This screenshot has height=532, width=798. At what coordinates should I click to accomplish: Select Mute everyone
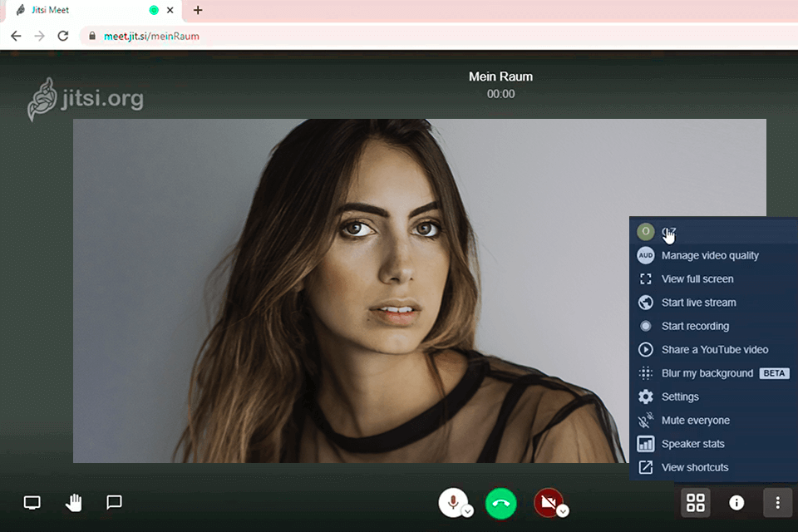tap(713, 420)
